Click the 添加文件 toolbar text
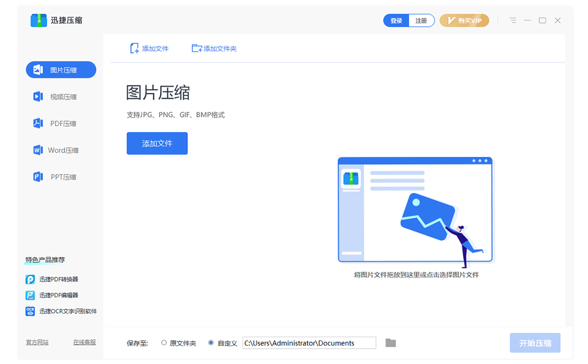Screen dimensions: 588x364 (x=155, y=49)
